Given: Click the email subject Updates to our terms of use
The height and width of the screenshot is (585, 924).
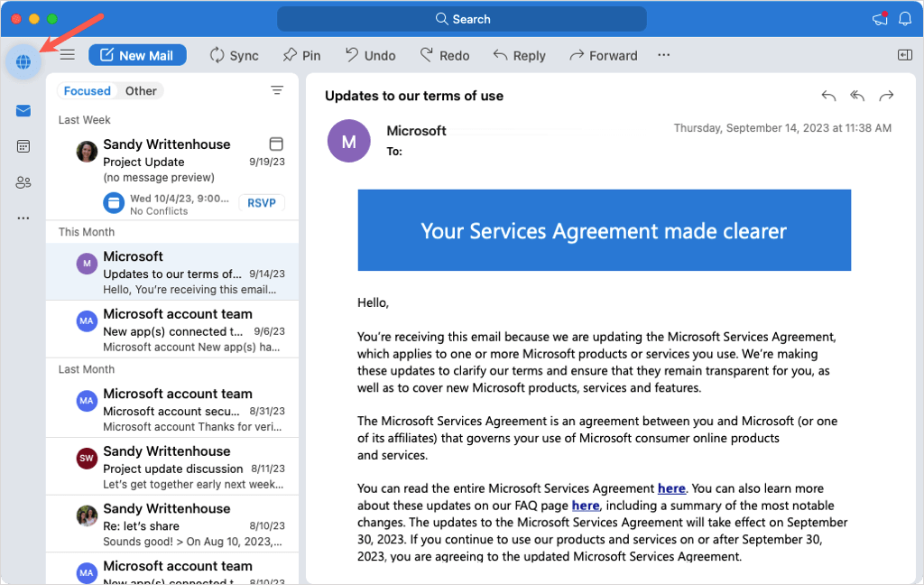Looking at the screenshot, I should tap(413, 96).
